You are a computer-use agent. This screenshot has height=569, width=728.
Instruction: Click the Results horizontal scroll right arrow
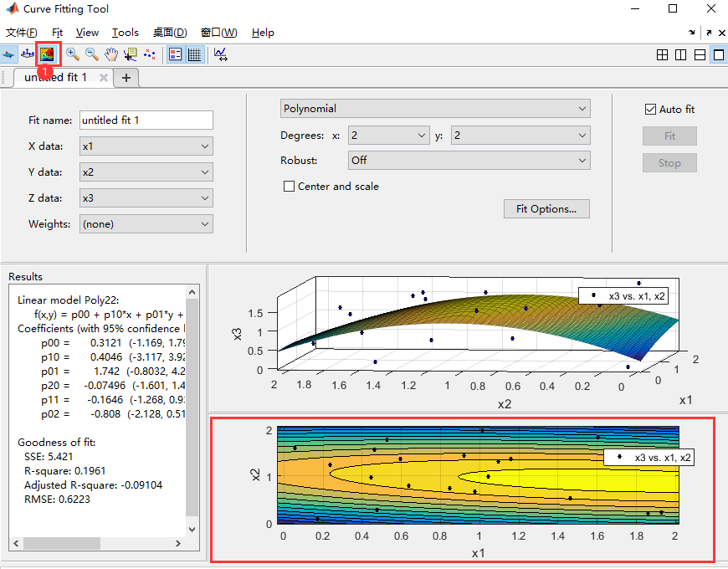point(178,543)
